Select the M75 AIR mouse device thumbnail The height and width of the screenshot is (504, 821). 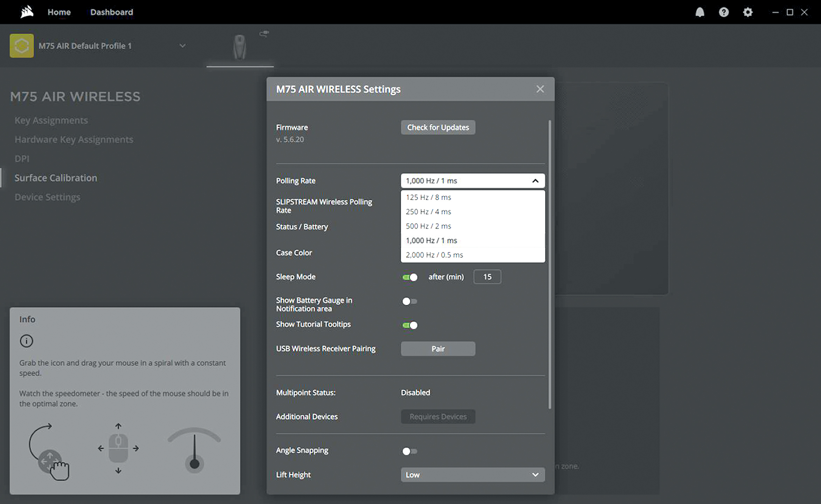(240, 47)
